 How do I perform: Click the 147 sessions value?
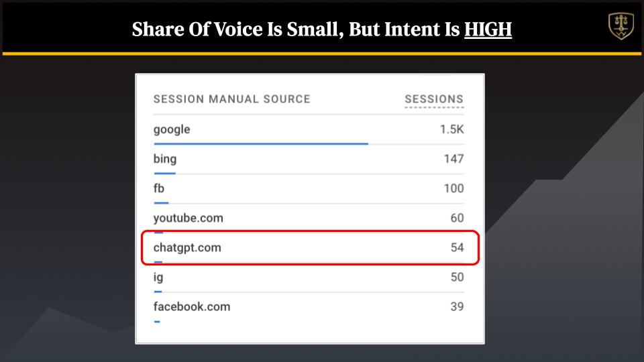[453, 160]
